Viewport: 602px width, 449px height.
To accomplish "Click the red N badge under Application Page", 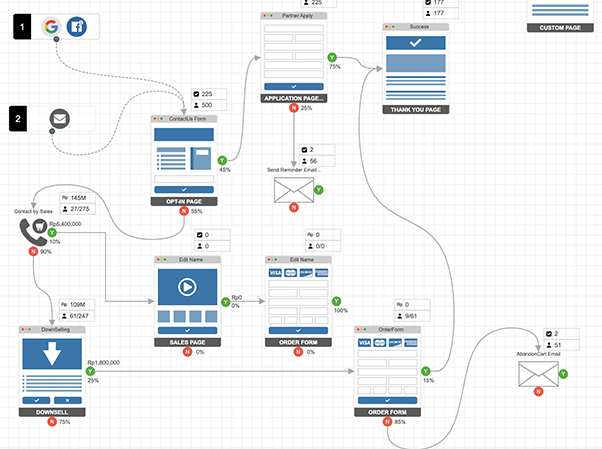I will 293,108.
